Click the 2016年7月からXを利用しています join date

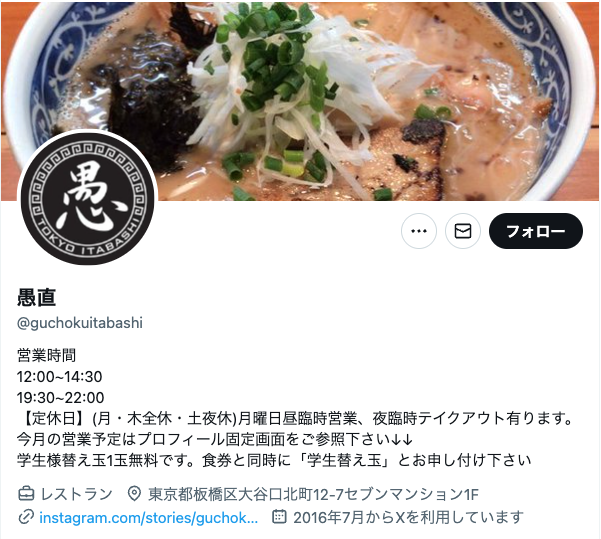[x=408, y=518]
